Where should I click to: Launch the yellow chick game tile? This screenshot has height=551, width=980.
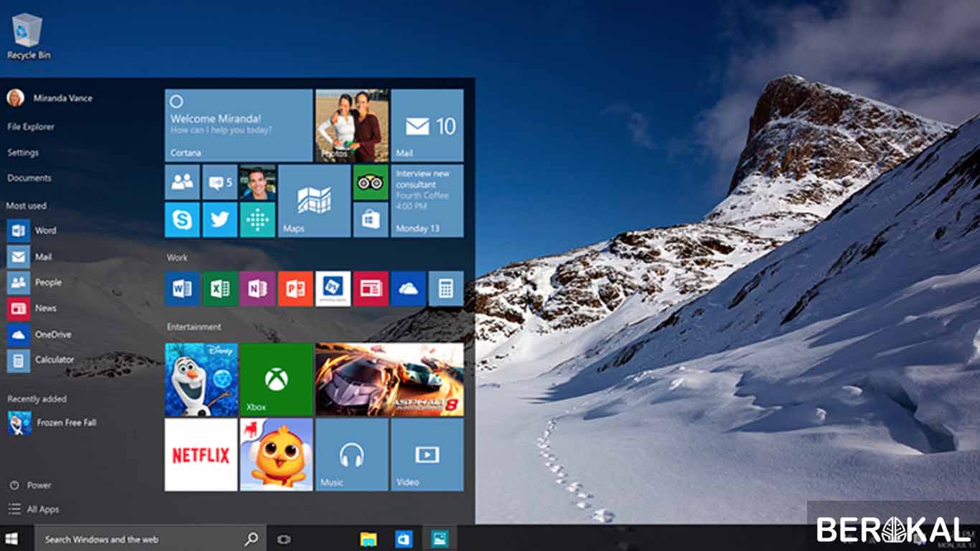pos(276,455)
